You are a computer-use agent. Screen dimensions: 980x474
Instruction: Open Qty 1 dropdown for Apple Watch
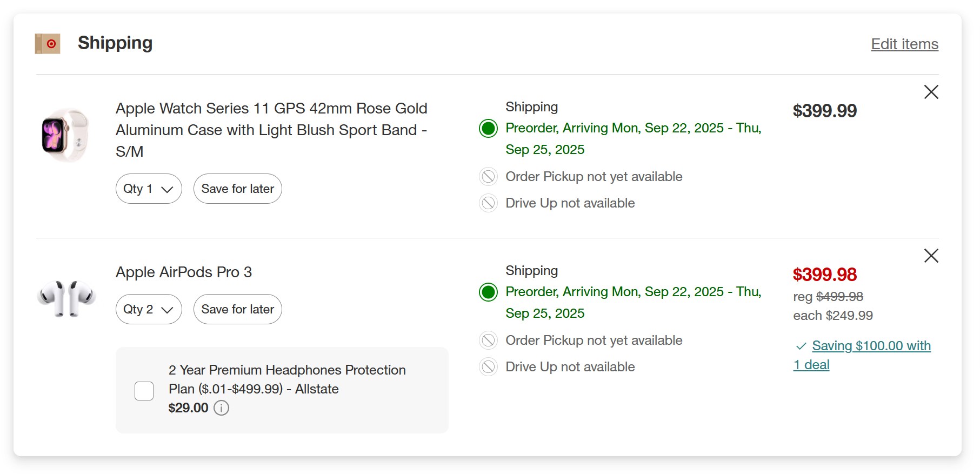(149, 189)
